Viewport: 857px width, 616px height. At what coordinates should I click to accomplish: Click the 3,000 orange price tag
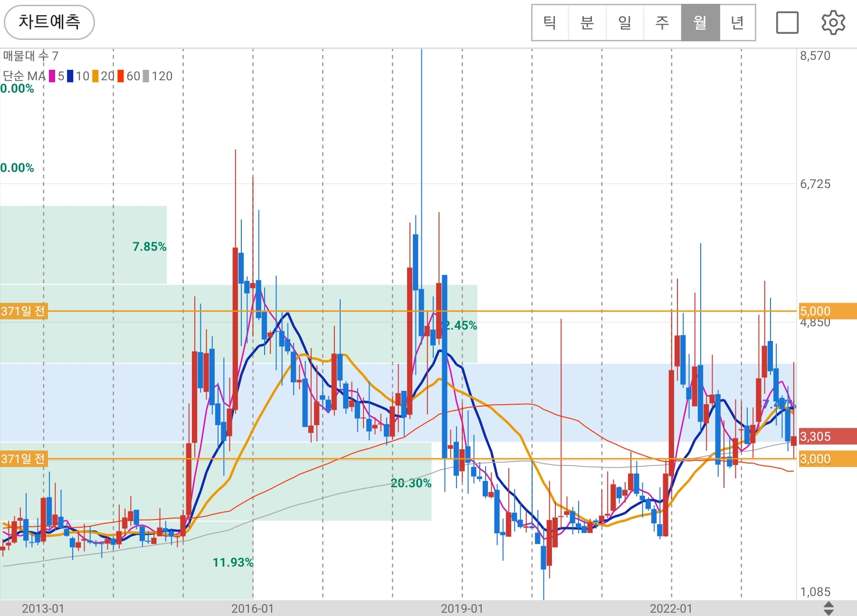click(x=828, y=459)
